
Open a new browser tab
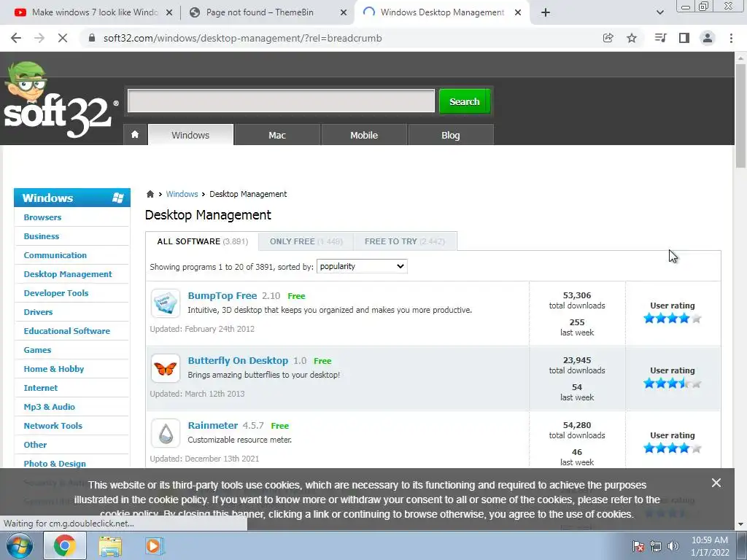(546, 12)
